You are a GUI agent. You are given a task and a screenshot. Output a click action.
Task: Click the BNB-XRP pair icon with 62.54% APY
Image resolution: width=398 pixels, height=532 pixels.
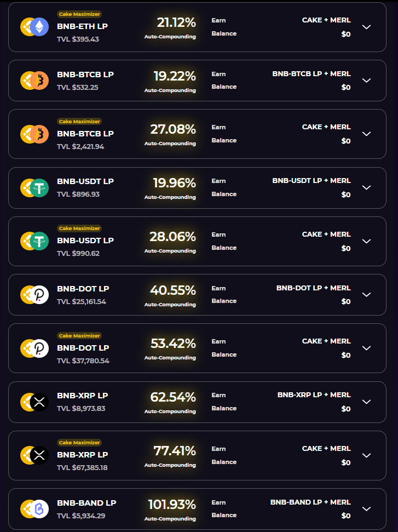pyautogui.click(x=34, y=402)
